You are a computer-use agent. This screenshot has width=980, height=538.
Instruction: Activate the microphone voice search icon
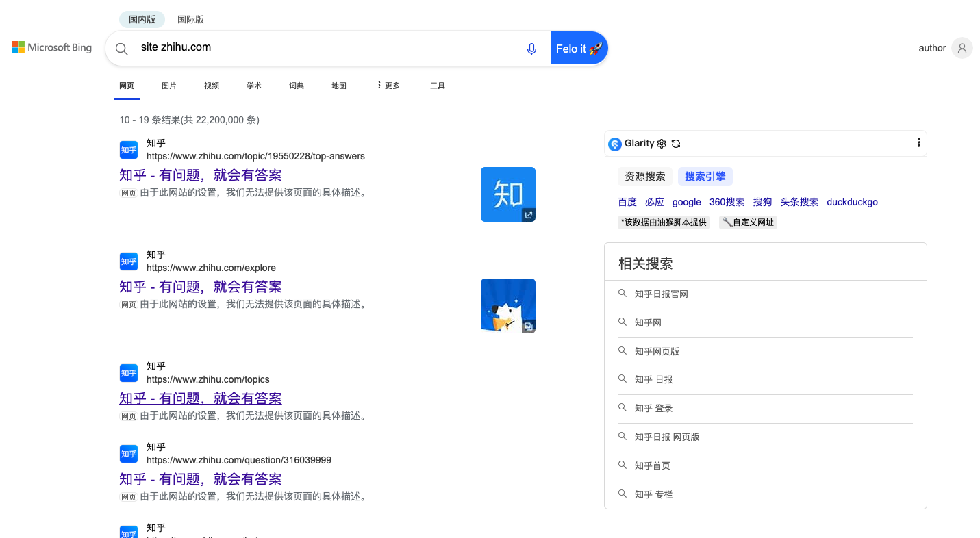coord(531,49)
